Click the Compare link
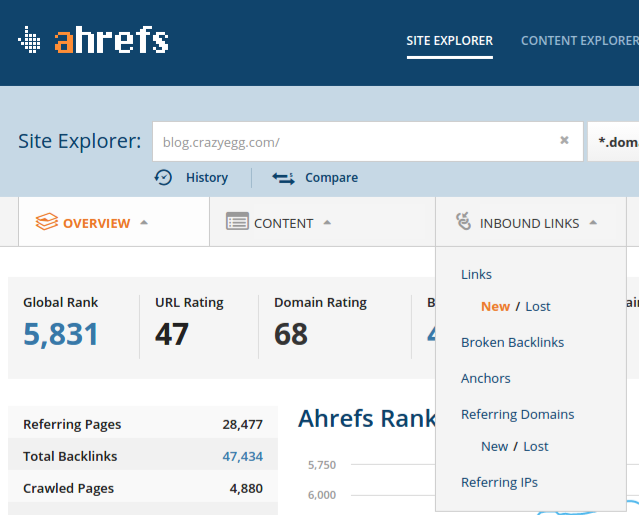 [331, 178]
